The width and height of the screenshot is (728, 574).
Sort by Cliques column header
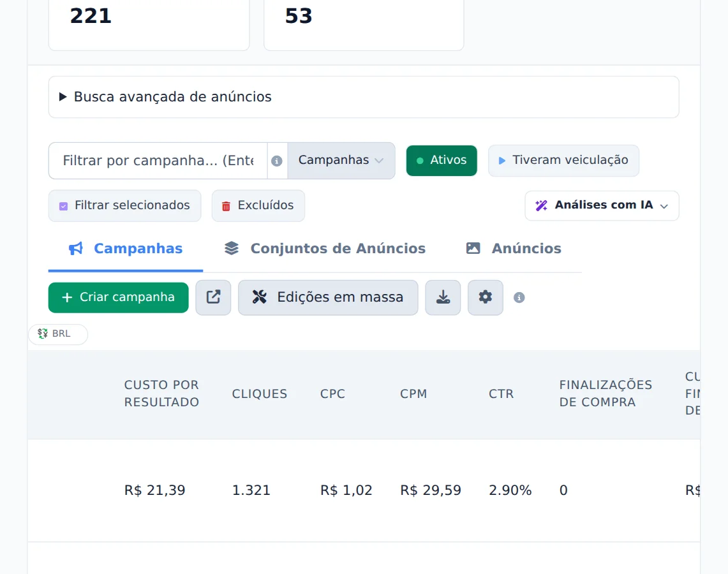260,394
